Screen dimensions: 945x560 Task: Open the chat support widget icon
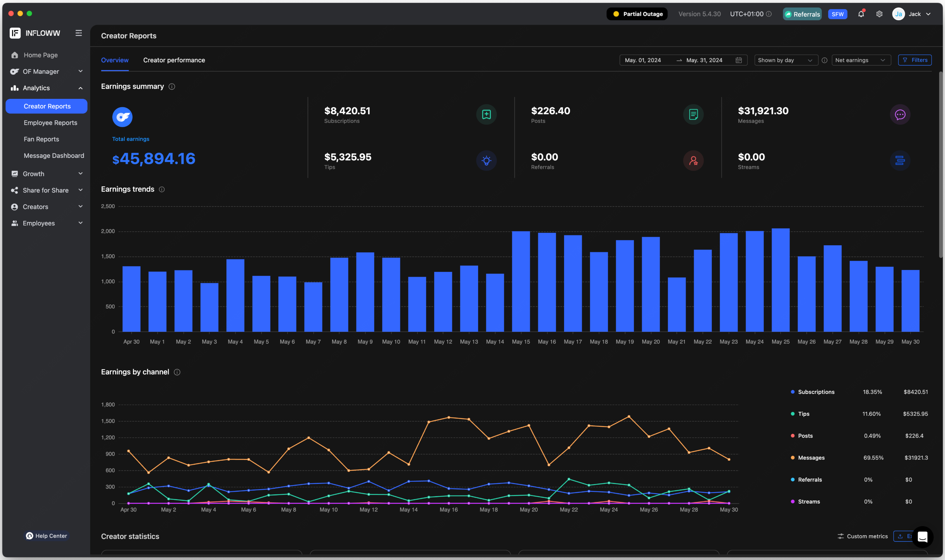pyautogui.click(x=922, y=537)
